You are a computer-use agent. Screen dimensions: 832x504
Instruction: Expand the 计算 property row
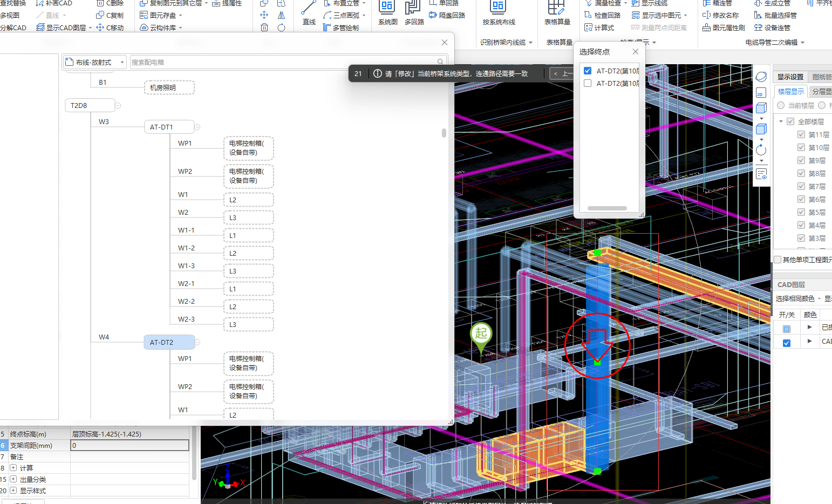pyautogui.click(x=13, y=468)
